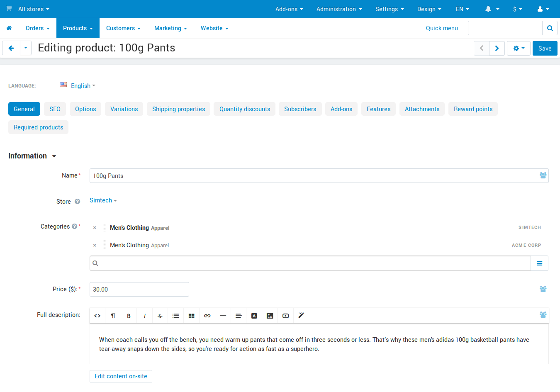Open the currency dollar dropdown
The height and width of the screenshot is (392, 560).
518,9
